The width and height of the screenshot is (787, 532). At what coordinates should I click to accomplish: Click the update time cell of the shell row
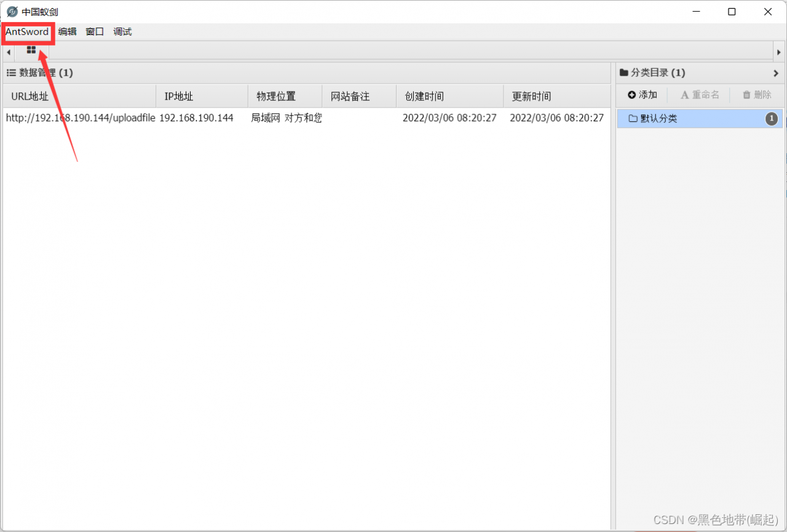click(x=556, y=118)
